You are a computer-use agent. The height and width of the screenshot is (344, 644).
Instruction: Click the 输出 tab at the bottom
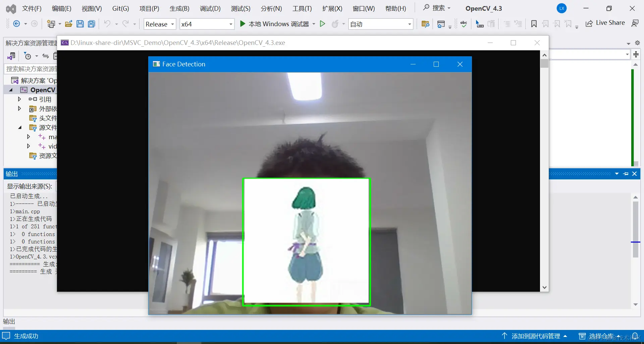(9, 322)
